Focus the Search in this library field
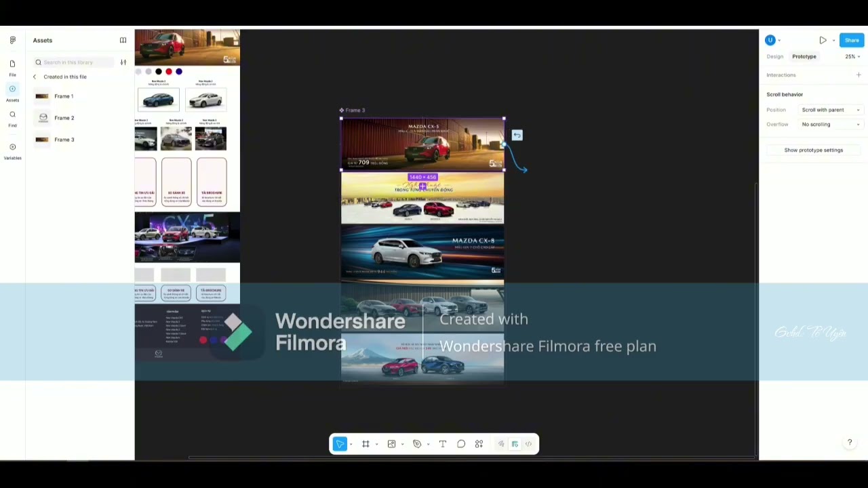Viewport: 868px width, 488px height. (x=75, y=62)
